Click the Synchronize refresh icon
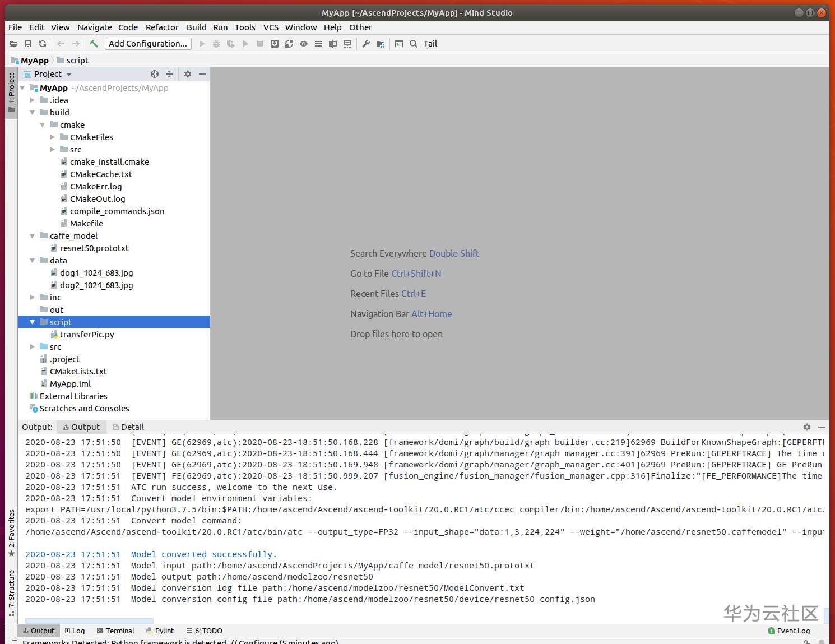Viewport: 835px width, 644px height. coord(43,44)
